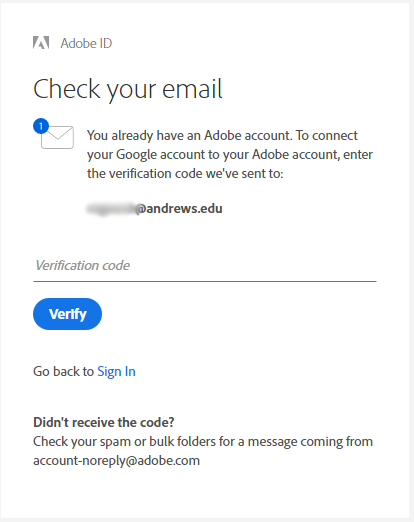Click the word Adobe beside the logo
The width and height of the screenshot is (414, 522).
coord(78,43)
